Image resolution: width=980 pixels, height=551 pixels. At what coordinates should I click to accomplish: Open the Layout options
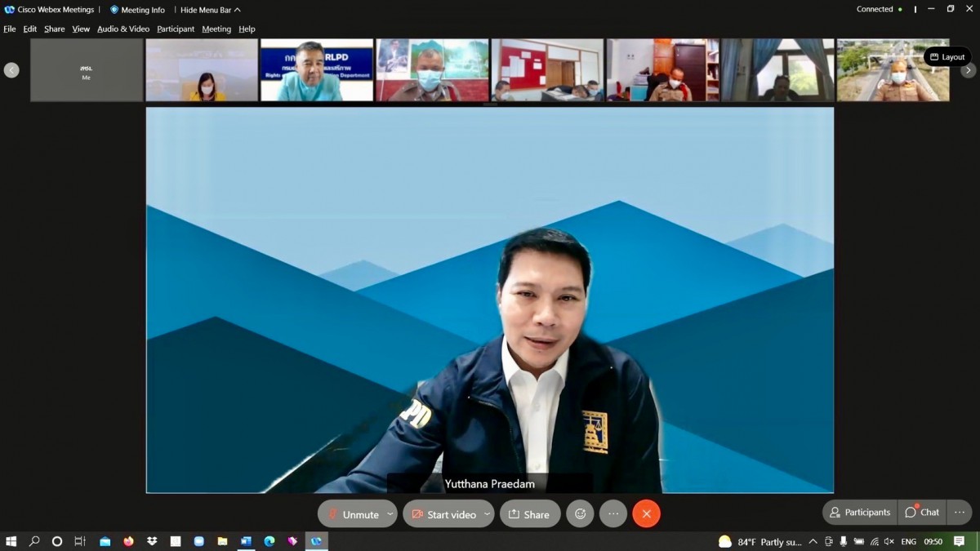(947, 57)
